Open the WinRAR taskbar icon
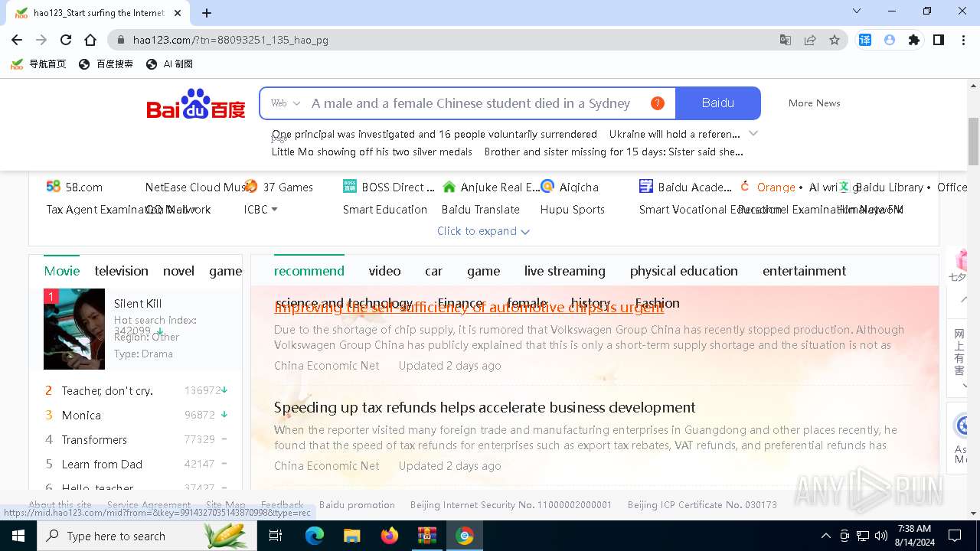Screen dimensions: 980x551 (x=426, y=536)
